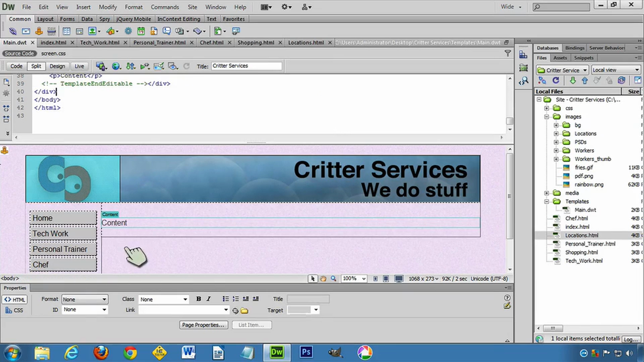644x362 pixels.
Task: Insert a Named Anchor
Action: click(x=39, y=31)
